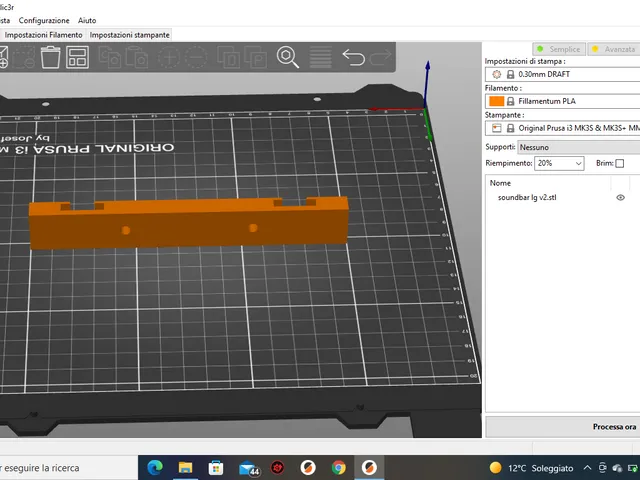
Task: Toggle the Brim checkbox
Action: [620, 163]
